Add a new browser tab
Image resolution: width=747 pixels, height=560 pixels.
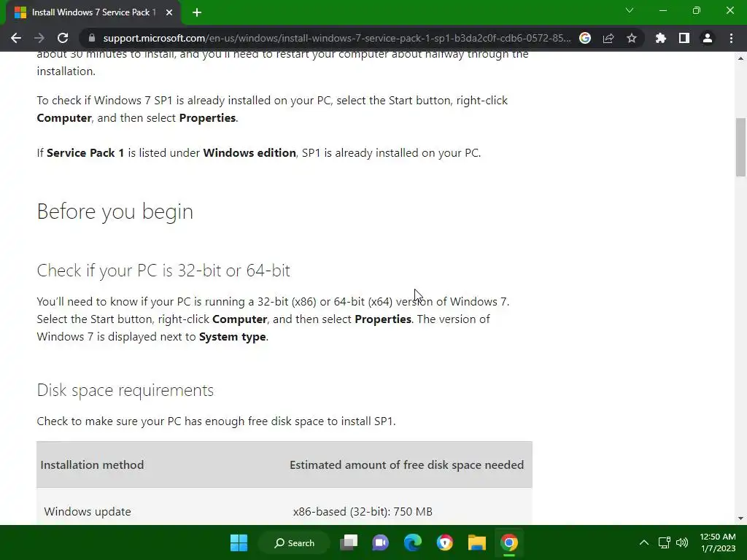point(197,12)
